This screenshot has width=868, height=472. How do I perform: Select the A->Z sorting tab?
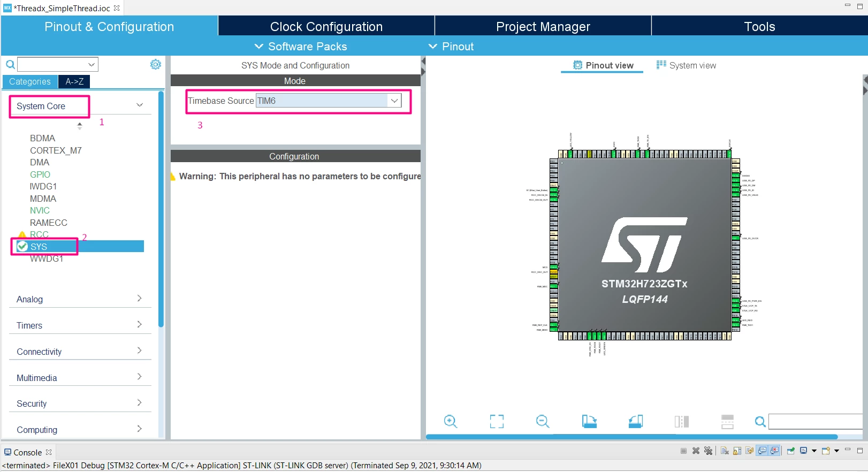coord(74,81)
